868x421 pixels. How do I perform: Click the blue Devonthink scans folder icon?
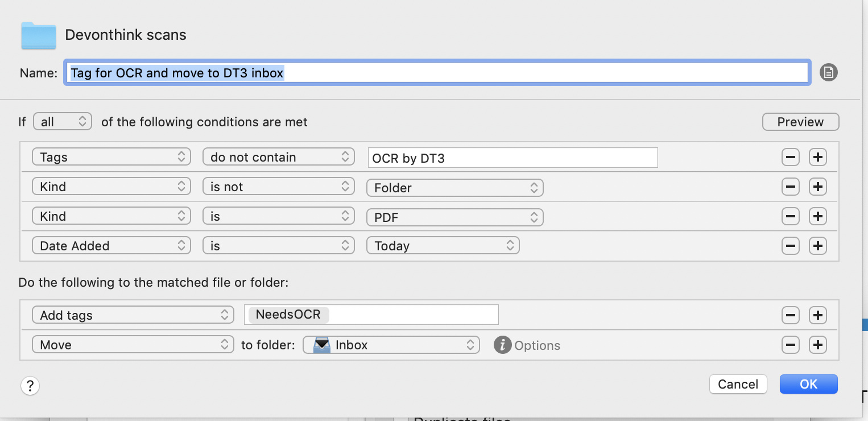[38, 35]
